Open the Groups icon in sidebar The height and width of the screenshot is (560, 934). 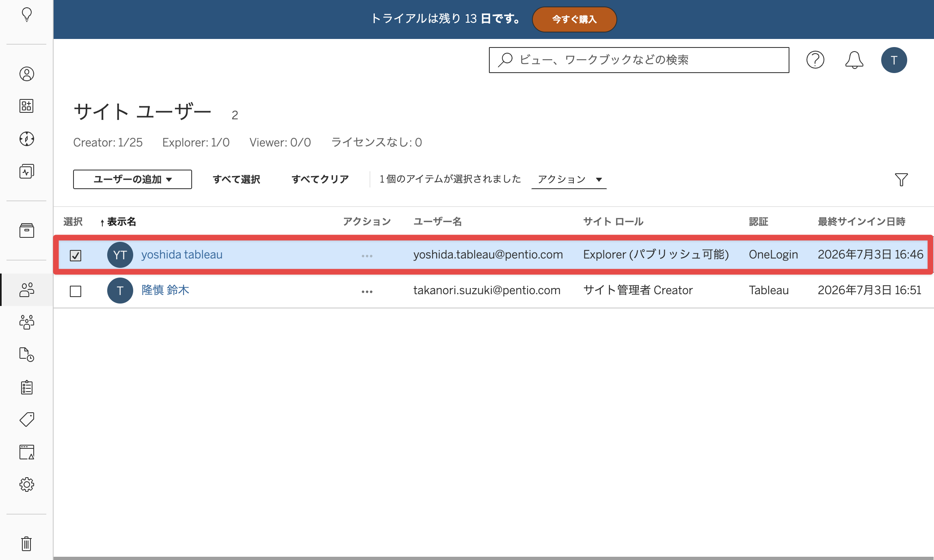point(27,322)
